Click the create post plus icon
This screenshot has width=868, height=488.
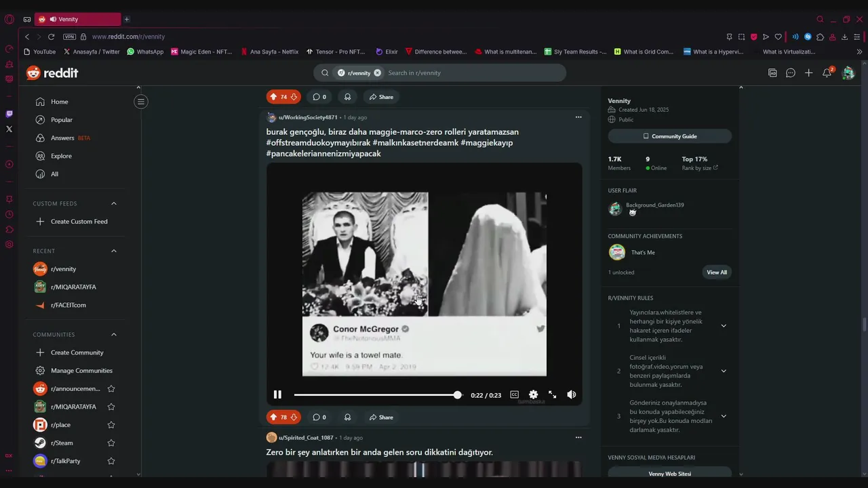click(x=808, y=73)
